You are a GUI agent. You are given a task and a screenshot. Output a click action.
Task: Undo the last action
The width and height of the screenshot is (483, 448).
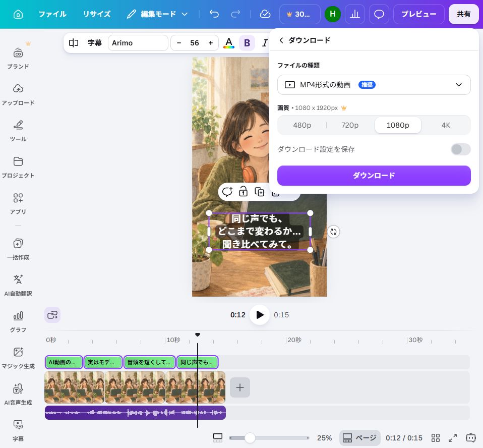point(214,14)
